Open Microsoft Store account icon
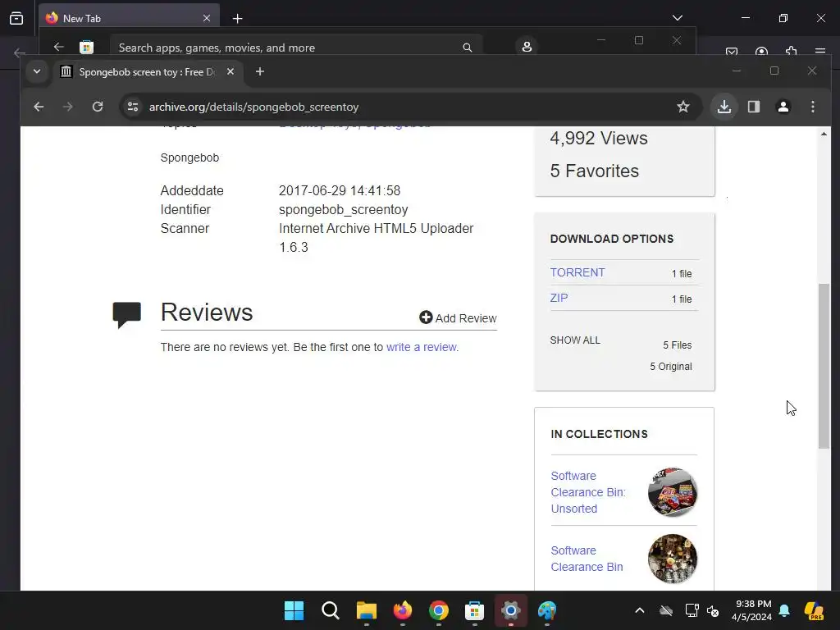The width and height of the screenshot is (840, 630). (x=527, y=47)
